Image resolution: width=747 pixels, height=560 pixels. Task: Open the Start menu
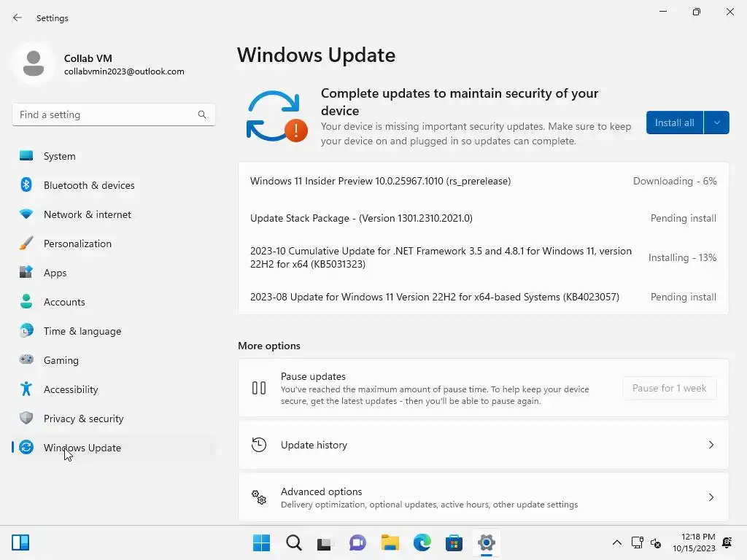(x=261, y=542)
